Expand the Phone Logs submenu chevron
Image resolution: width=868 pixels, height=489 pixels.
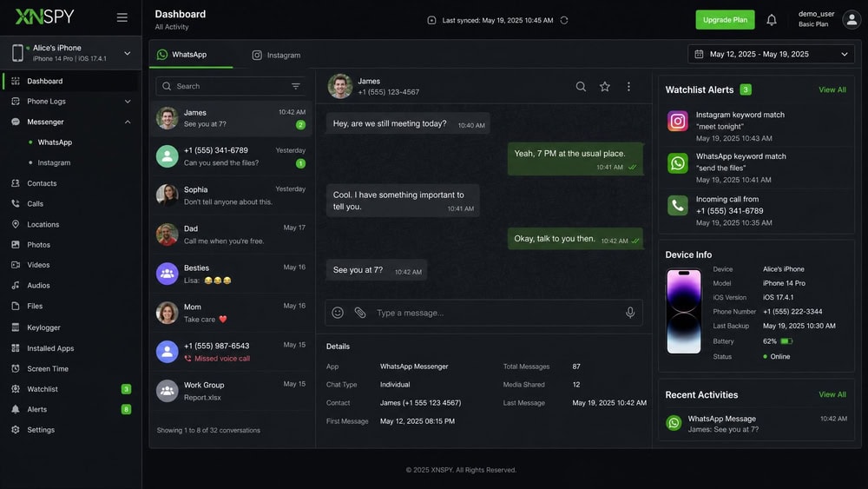tap(128, 102)
